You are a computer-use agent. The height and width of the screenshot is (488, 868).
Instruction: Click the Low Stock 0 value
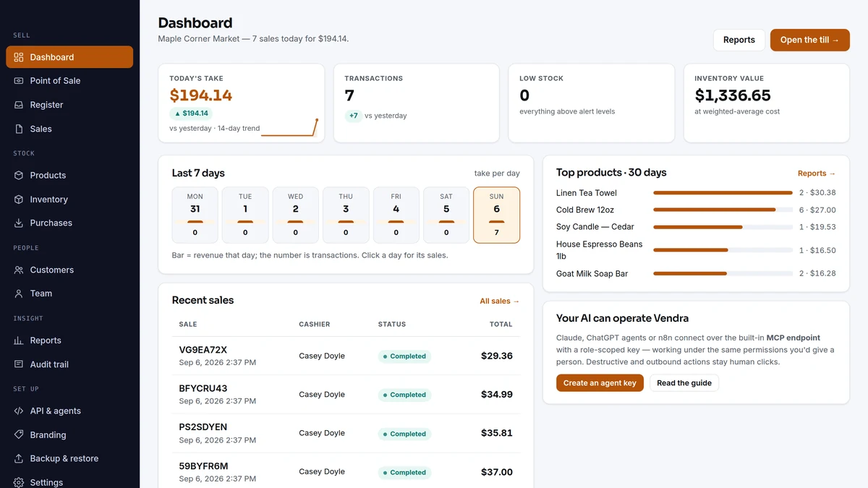click(x=524, y=95)
